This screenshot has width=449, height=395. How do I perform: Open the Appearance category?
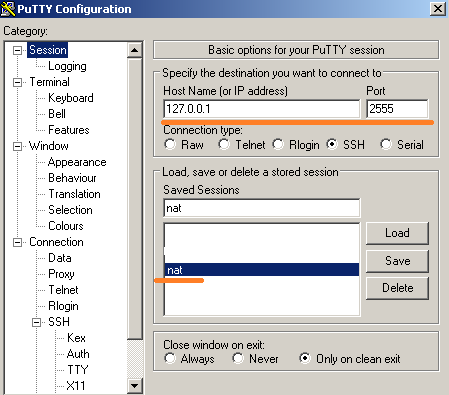pos(77,162)
